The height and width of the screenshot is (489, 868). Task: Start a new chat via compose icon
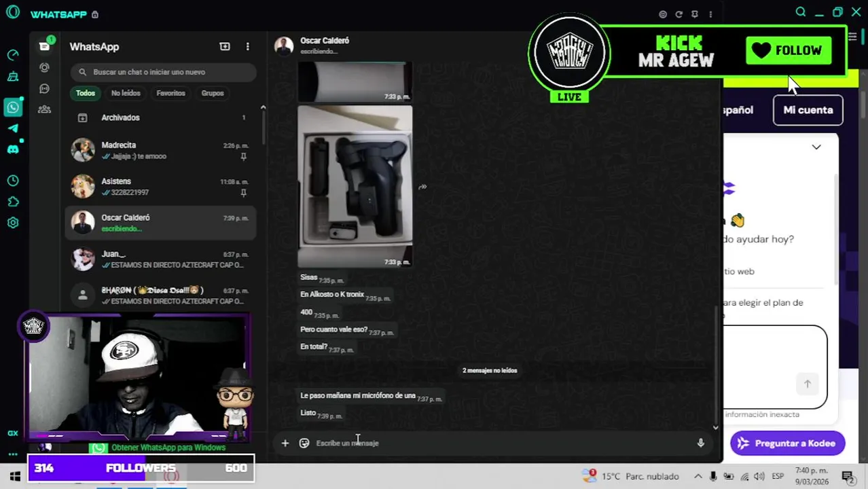[225, 46]
